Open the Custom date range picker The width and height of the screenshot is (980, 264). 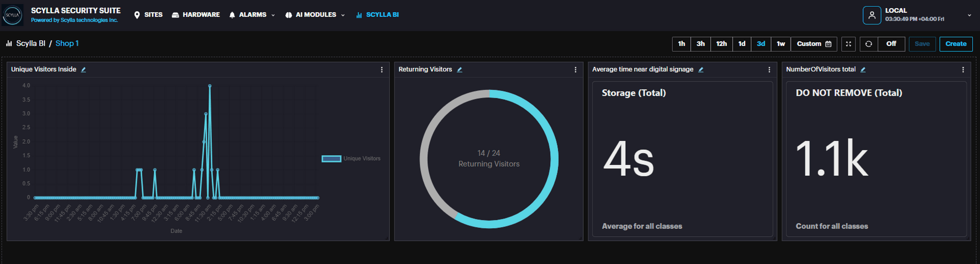814,44
